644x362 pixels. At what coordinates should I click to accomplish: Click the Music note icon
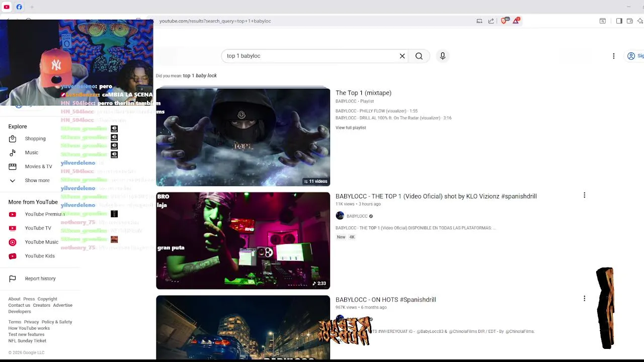coord(13,153)
